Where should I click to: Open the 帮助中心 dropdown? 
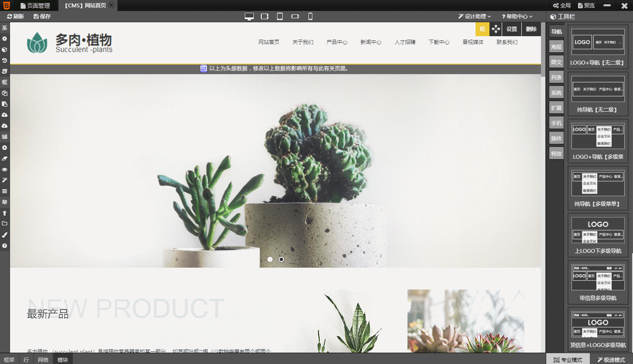[517, 17]
